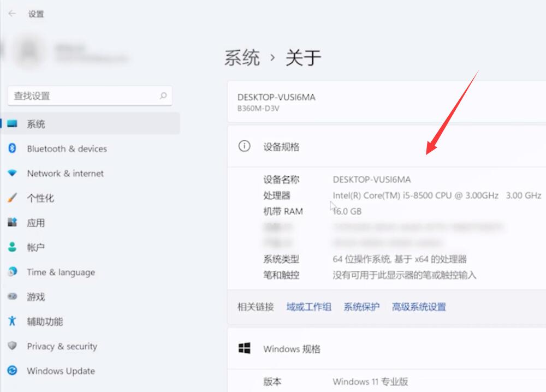
Task: Click the 查找设置 search box
Action: [x=90, y=96]
